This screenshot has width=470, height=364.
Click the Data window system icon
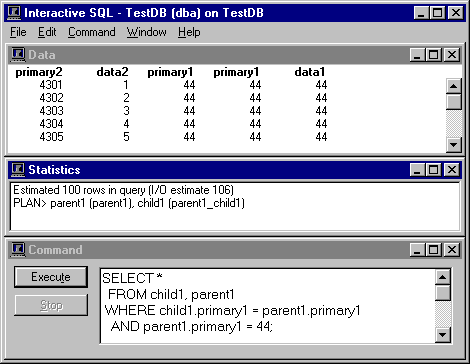pos(18,55)
